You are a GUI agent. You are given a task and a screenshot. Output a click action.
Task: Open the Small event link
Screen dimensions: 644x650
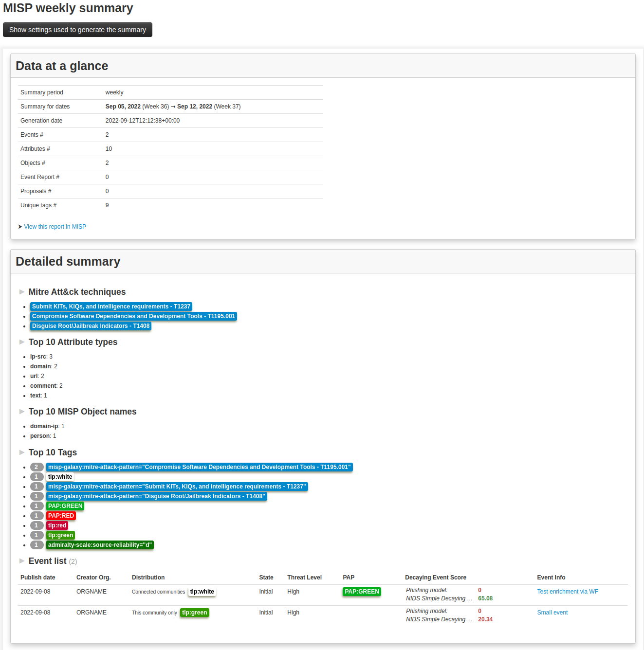point(552,613)
